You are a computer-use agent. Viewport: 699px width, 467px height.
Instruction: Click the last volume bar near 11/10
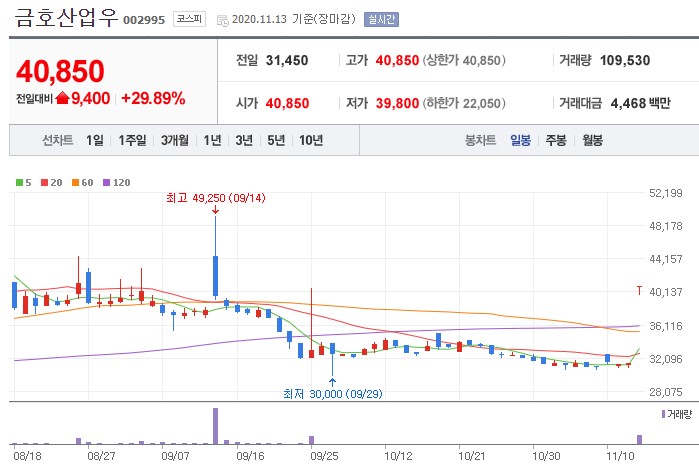[640, 439]
